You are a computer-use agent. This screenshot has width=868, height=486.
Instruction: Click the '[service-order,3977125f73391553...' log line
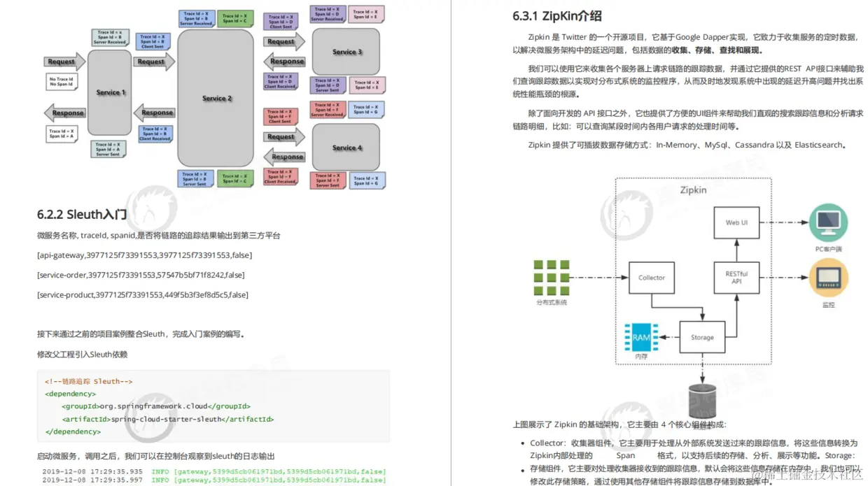point(141,275)
